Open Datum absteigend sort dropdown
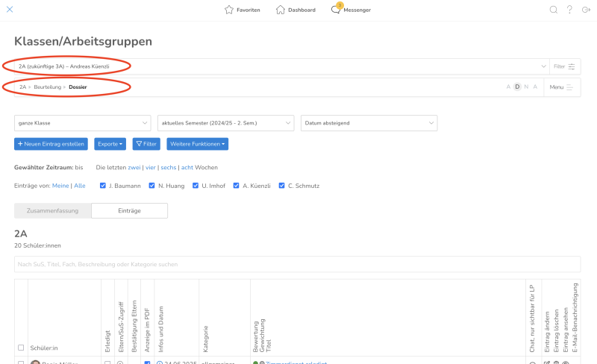The image size is (597, 364). pyautogui.click(x=369, y=122)
